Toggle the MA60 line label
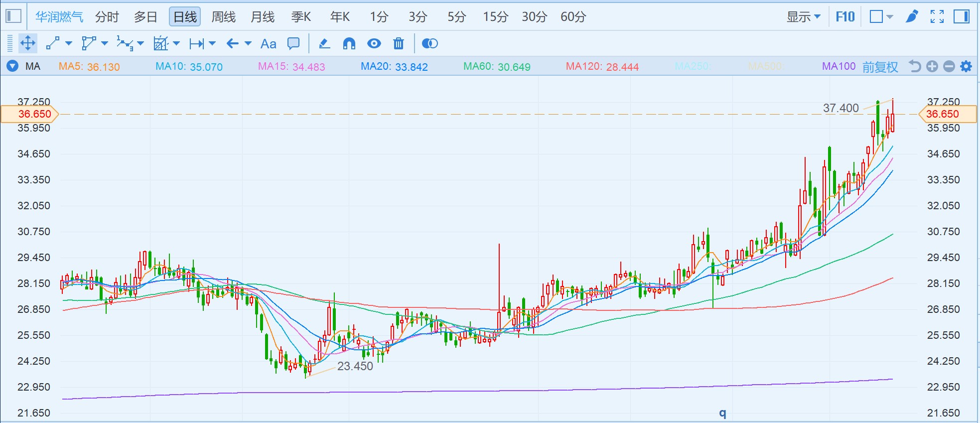This screenshot has height=423, width=980. [497, 67]
